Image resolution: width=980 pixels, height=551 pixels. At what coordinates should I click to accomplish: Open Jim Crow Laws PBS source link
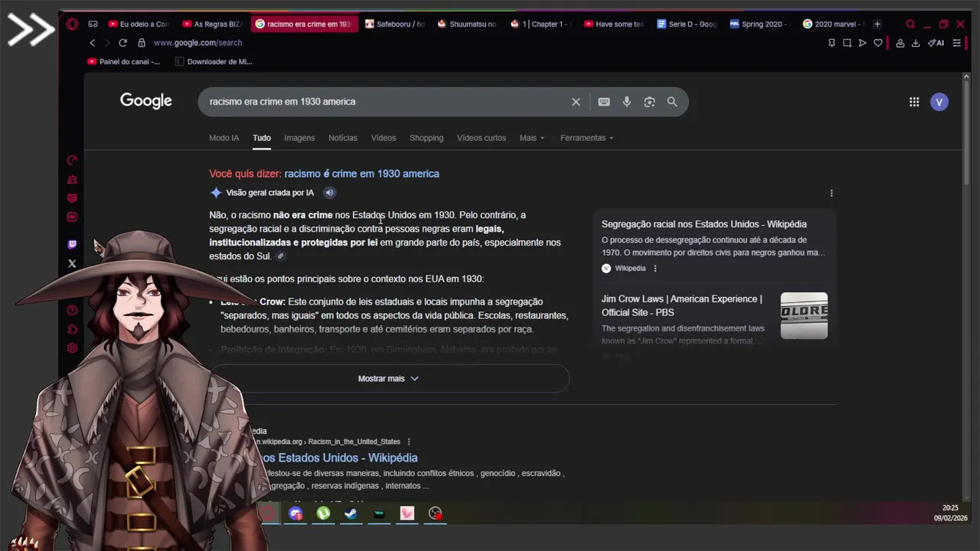(x=682, y=305)
